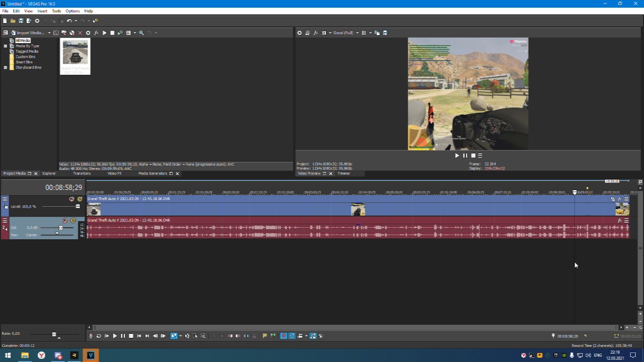Solo the audio track 2
644x362 pixels.
[73, 220]
